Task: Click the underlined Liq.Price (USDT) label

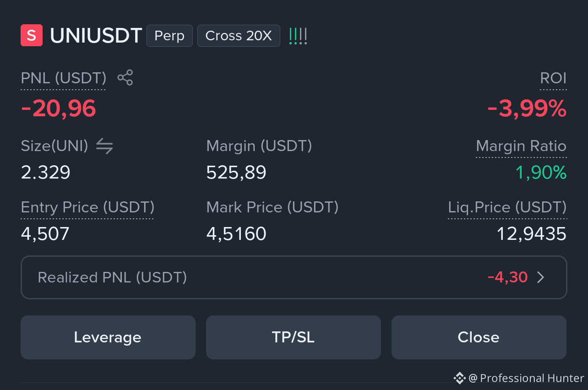Action: click(x=507, y=208)
